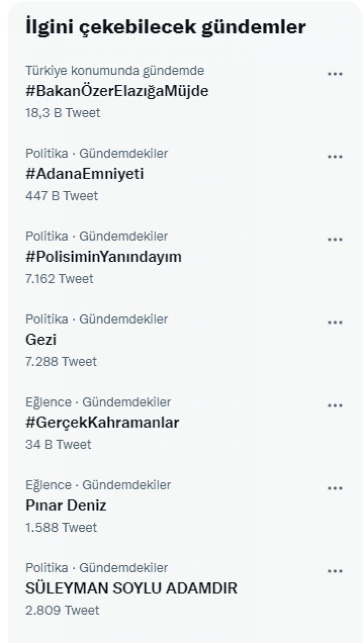Open SÜLEYMAN SOYLU ADAMDIR trend
This screenshot has height=643, width=364.
pyautogui.click(x=132, y=589)
